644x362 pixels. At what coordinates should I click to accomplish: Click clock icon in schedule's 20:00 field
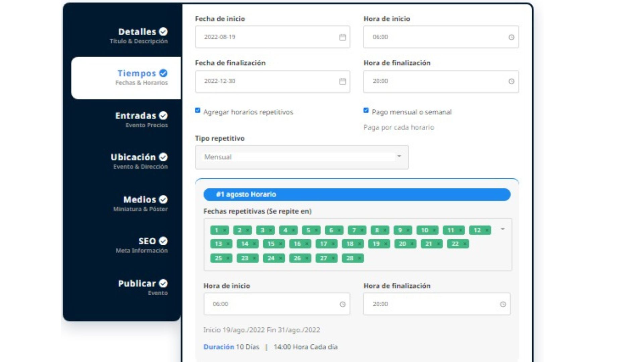point(503,304)
